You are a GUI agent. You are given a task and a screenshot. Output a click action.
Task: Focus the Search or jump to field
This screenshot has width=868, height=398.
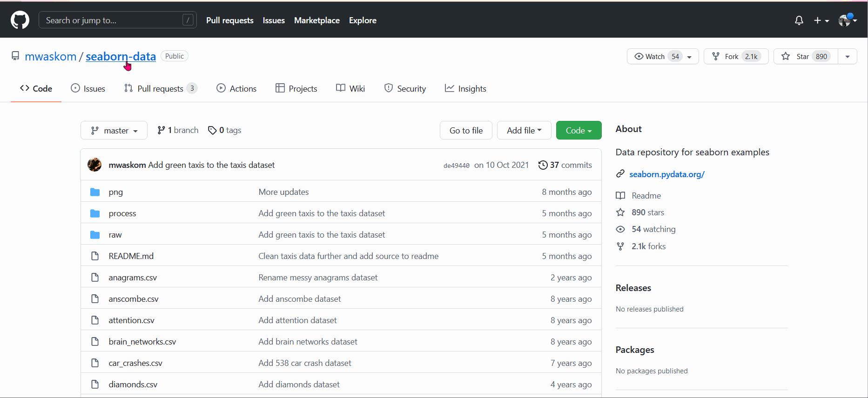[117, 20]
